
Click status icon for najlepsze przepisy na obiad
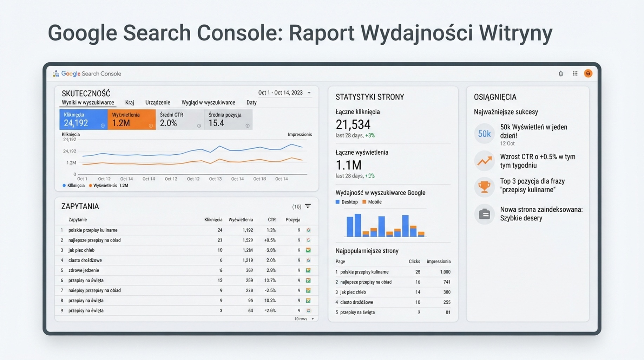308,240
